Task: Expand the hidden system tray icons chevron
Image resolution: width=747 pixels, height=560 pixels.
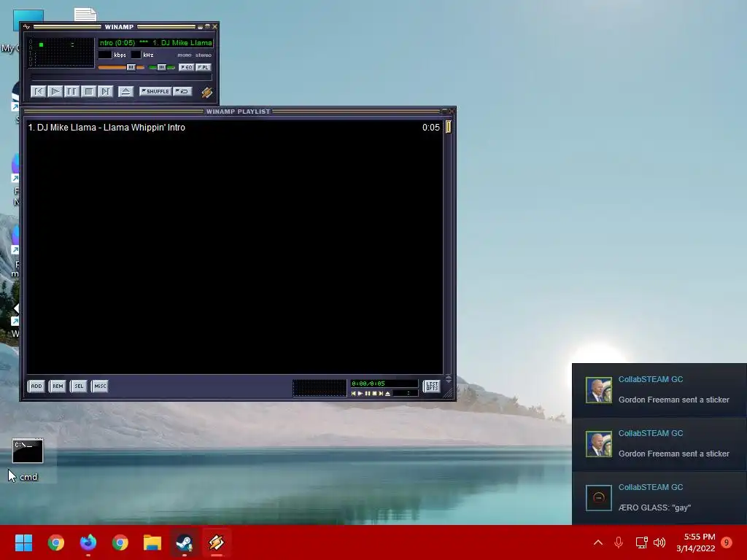Action: click(598, 542)
